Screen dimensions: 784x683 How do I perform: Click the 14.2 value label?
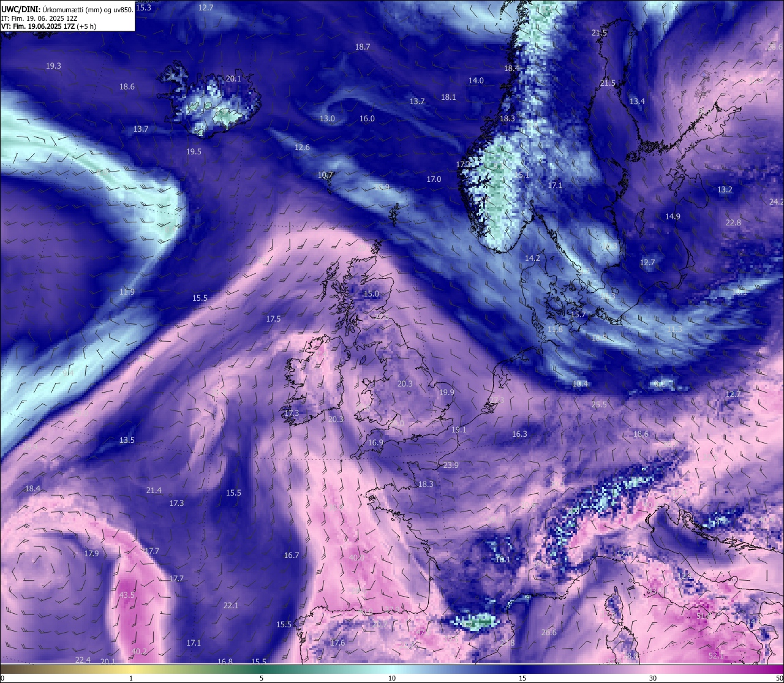point(532,258)
